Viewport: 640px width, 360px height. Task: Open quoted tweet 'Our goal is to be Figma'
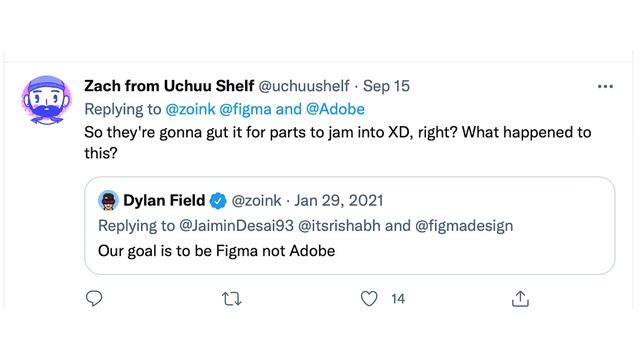350,226
